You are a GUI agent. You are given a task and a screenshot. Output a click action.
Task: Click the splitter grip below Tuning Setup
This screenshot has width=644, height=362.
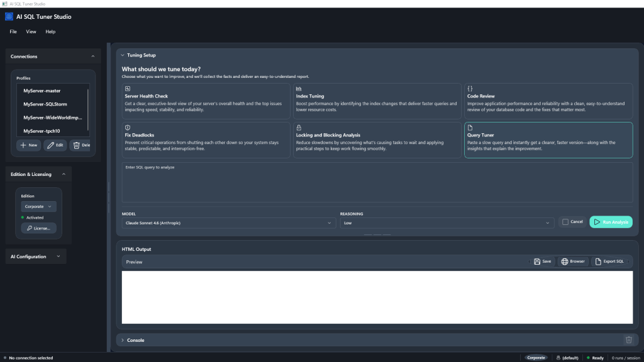377,235
